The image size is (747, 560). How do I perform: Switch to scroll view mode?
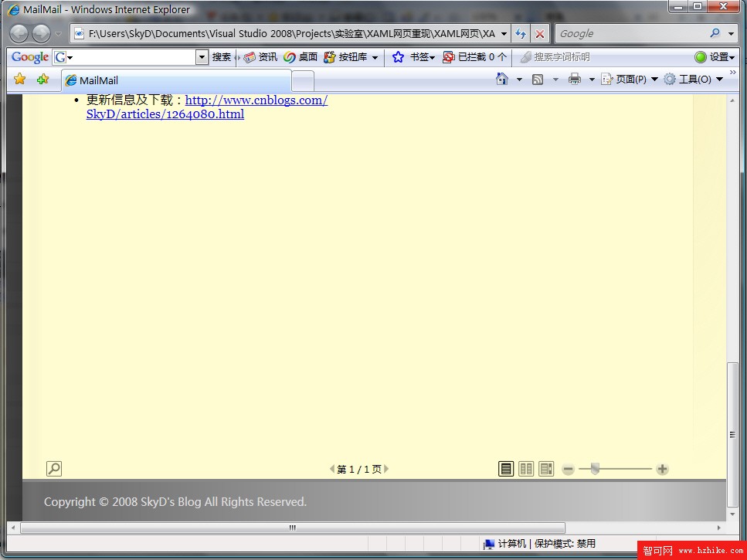[x=546, y=469]
